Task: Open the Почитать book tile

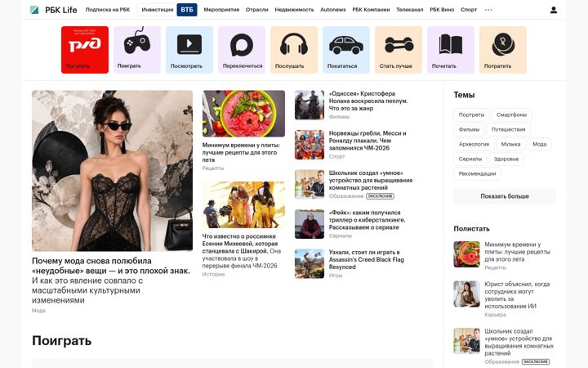Action: 451,50
